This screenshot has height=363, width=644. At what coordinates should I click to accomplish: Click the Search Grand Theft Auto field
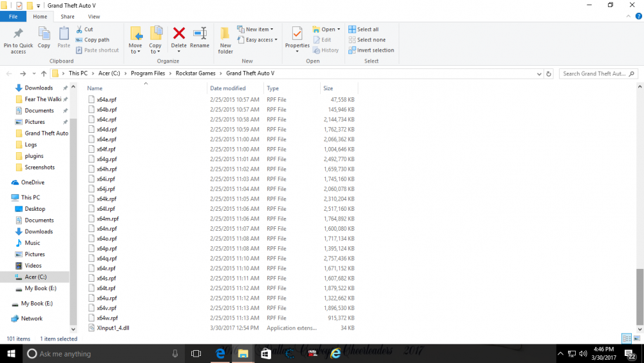(x=598, y=74)
